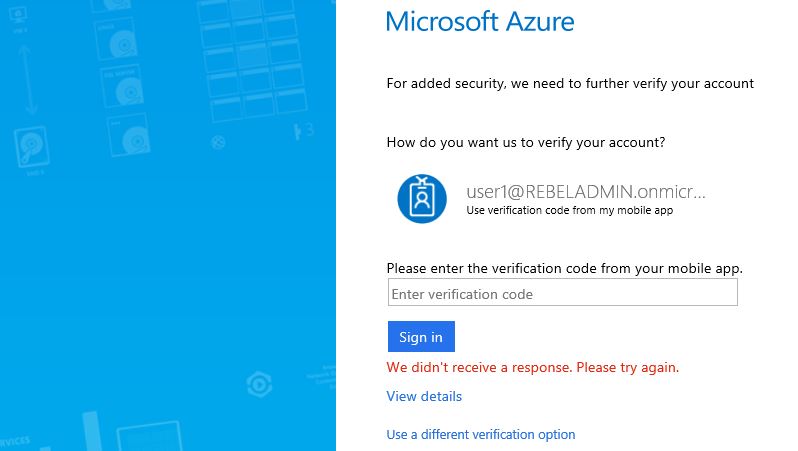Click the bottommost disc tile in the disc column
Screen dimensions: 798x451
tap(129, 135)
